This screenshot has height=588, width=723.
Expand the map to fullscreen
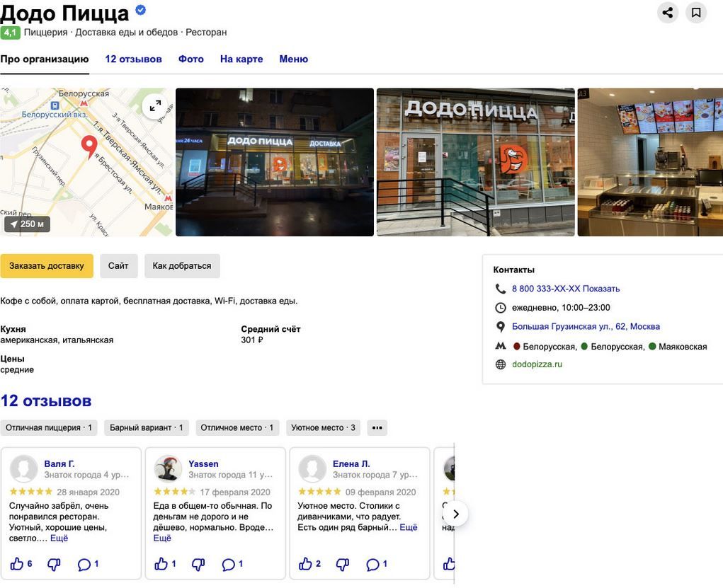[155, 105]
